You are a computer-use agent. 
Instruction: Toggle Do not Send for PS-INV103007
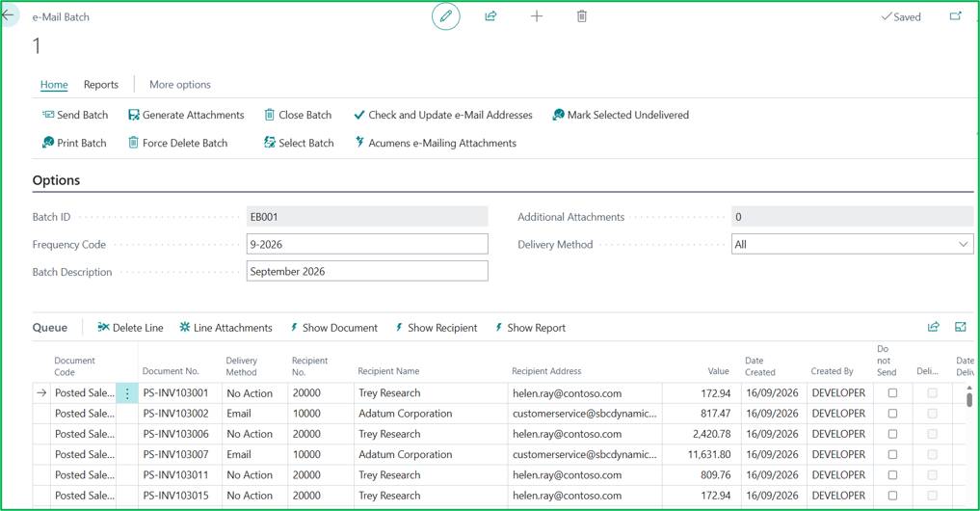[x=892, y=455]
